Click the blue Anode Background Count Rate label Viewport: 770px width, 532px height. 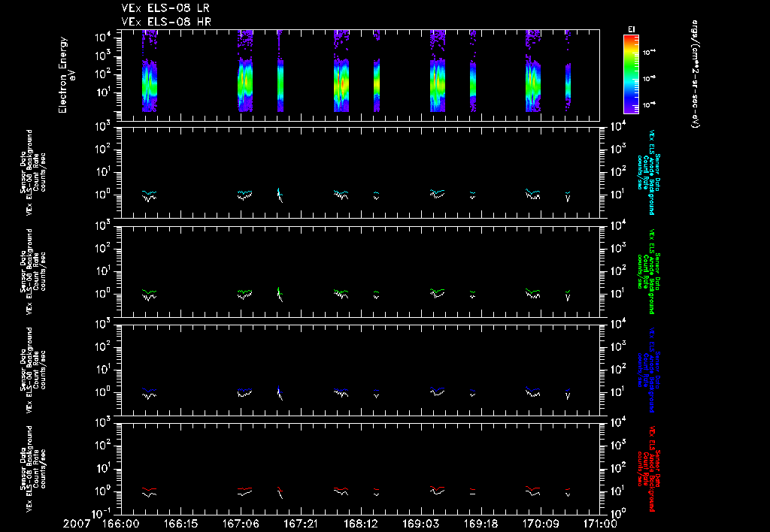tap(648, 370)
